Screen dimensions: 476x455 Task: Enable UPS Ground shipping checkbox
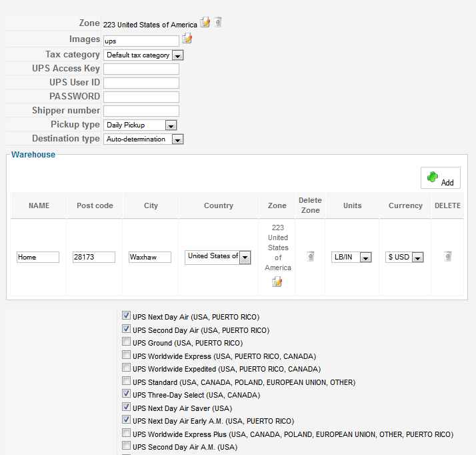coord(126,342)
